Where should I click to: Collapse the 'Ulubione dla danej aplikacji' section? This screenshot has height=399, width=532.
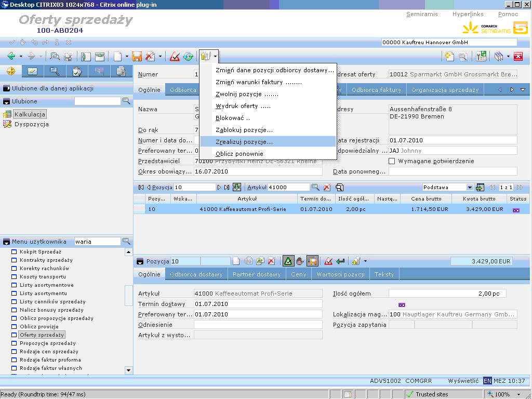click(x=6, y=88)
